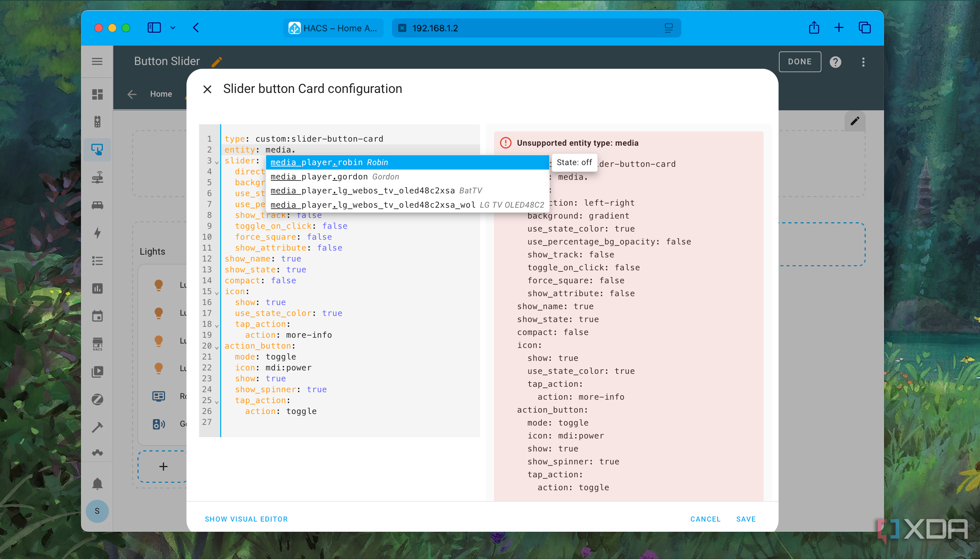Viewport: 980px width, 559px height.
Task: Collapse the icon block on line 15
Action: point(217,293)
